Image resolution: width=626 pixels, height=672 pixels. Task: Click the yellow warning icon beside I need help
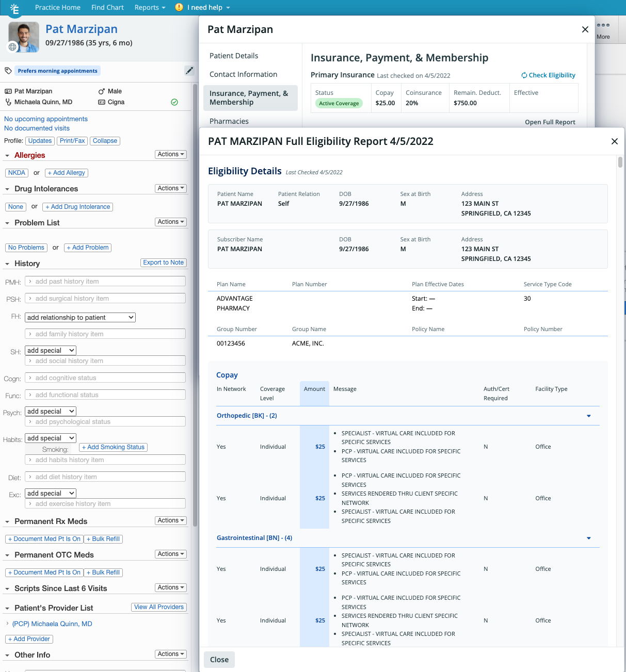pyautogui.click(x=179, y=7)
